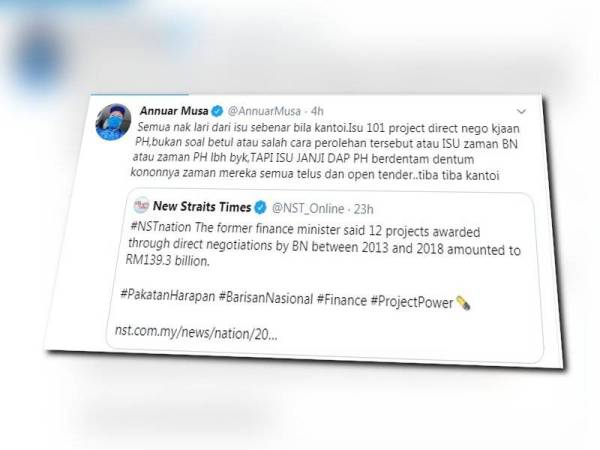Viewport: 600px width, 450px height.
Task: Click Annuar Musa's tweet text about 101 projects
Action: 325,151
